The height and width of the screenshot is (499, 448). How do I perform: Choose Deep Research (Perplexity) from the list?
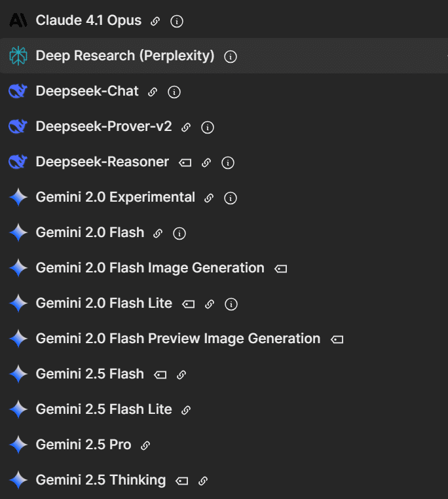(125, 56)
